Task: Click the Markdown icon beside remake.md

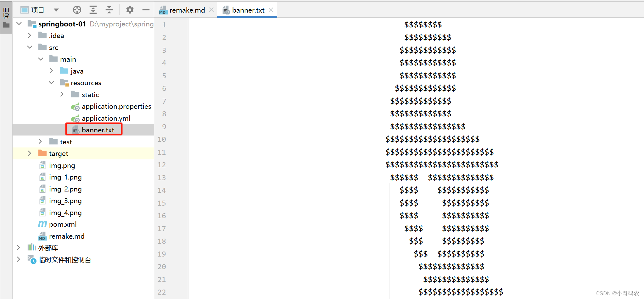Action: tap(42, 236)
